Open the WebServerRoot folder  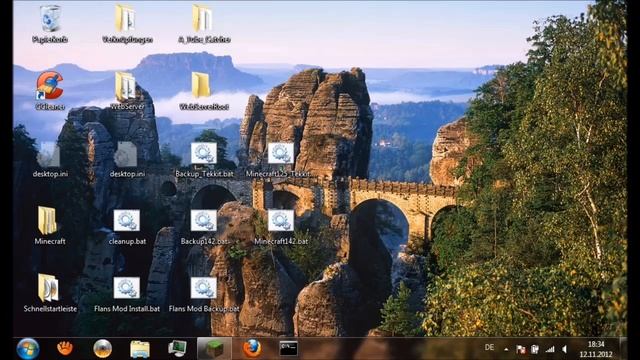204,91
